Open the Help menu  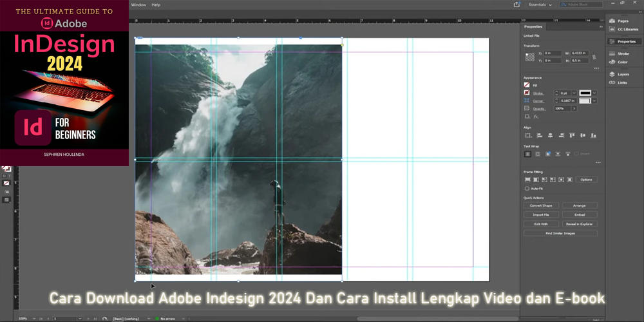pyautogui.click(x=156, y=5)
